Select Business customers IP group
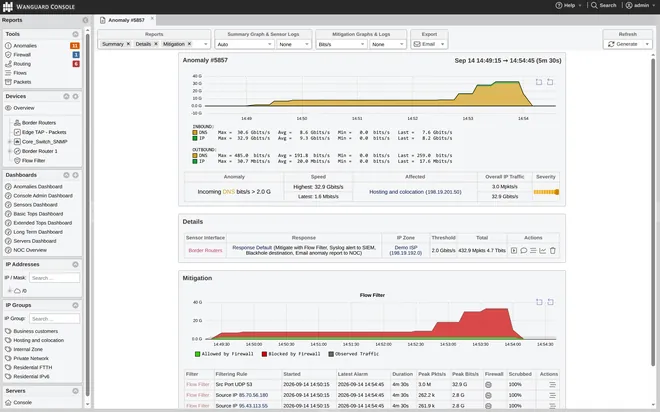The height and width of the screenshot is (412, 660). coord(35,331)
